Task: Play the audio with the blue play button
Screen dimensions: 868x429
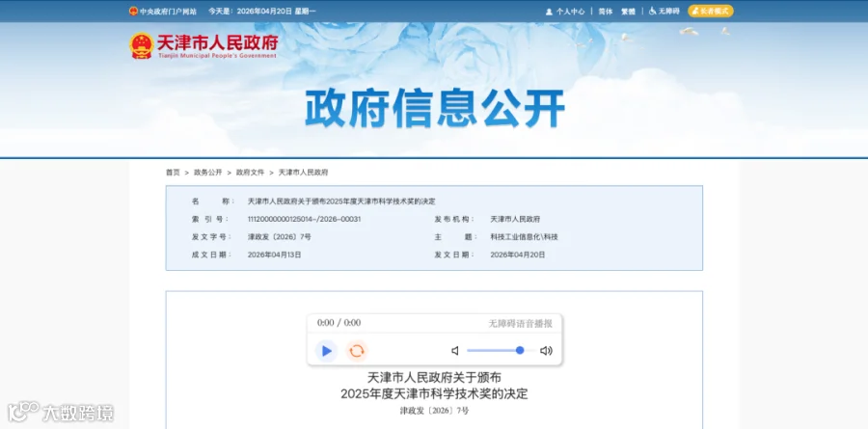Action: pyautogui.click(x=327, y=351)
